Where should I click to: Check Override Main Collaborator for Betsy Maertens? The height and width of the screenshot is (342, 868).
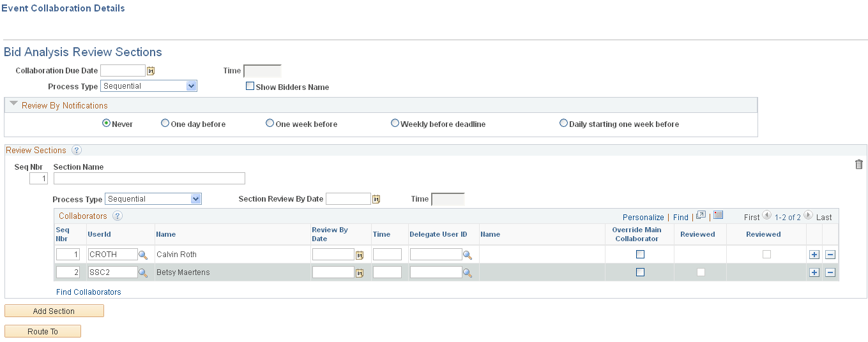coord(641,272)
